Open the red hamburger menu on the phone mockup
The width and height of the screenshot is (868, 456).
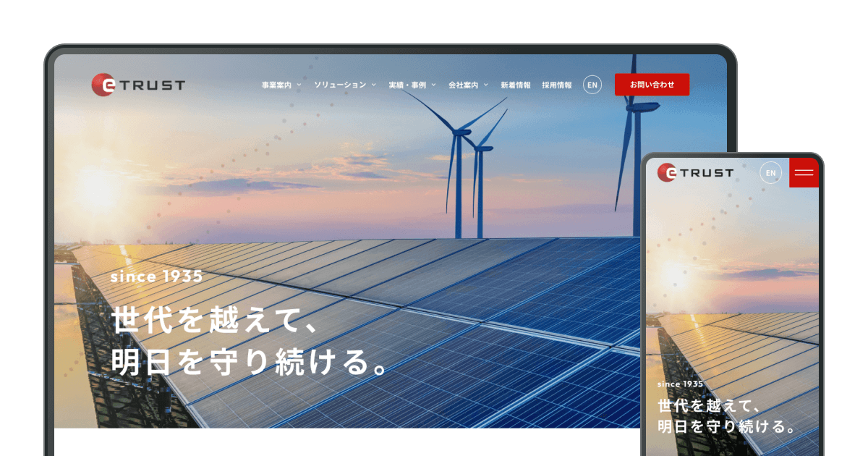coord(804,172)
